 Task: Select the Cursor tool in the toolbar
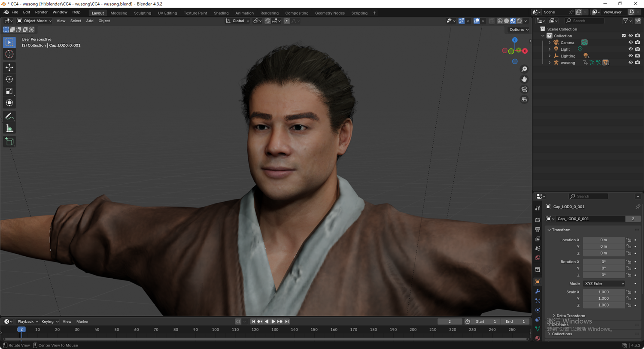9,54
